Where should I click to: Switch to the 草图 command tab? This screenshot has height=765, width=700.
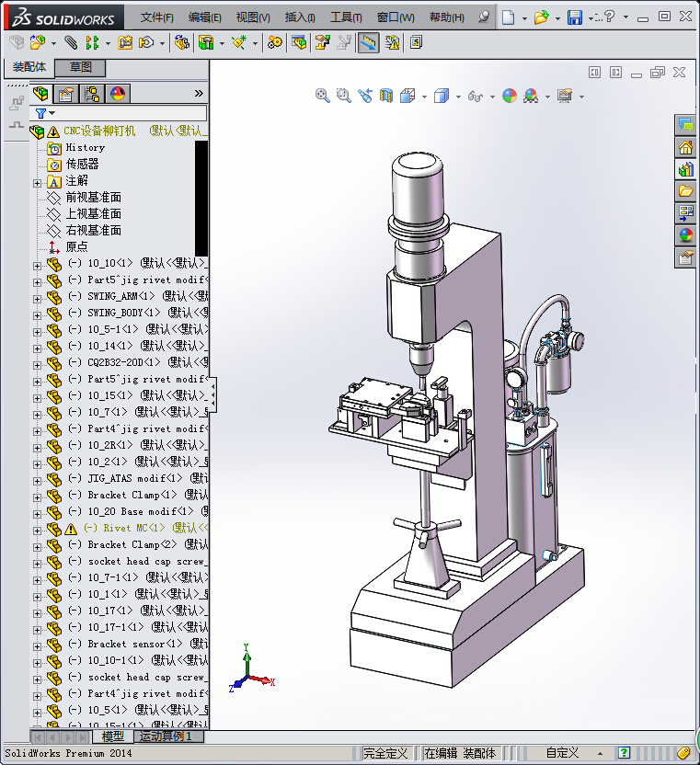pyautogui.click(x=81, y=67)
